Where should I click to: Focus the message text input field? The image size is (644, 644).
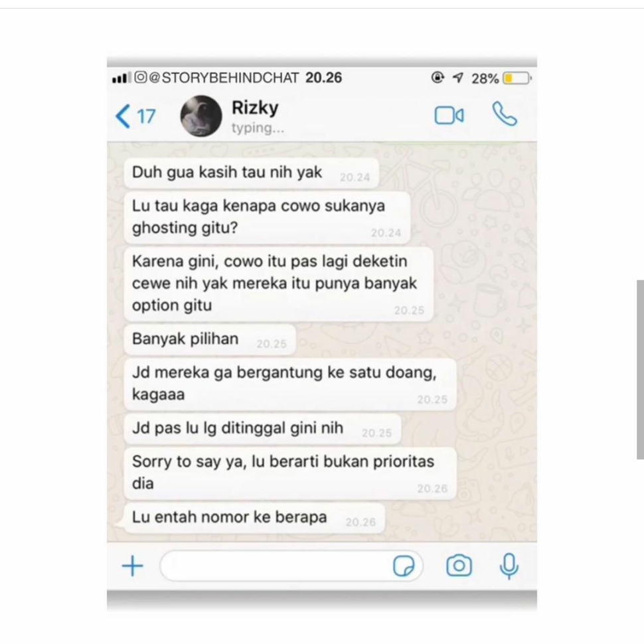coord(291,566)
